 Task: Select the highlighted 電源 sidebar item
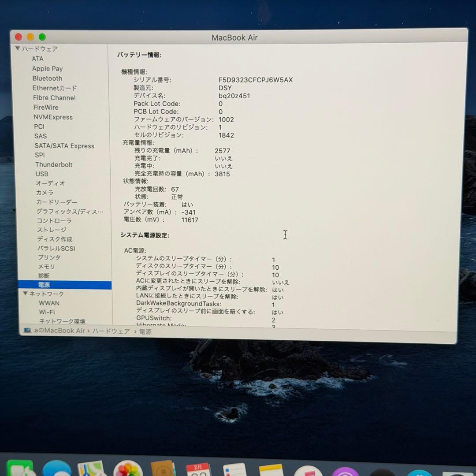pos(65,285)
